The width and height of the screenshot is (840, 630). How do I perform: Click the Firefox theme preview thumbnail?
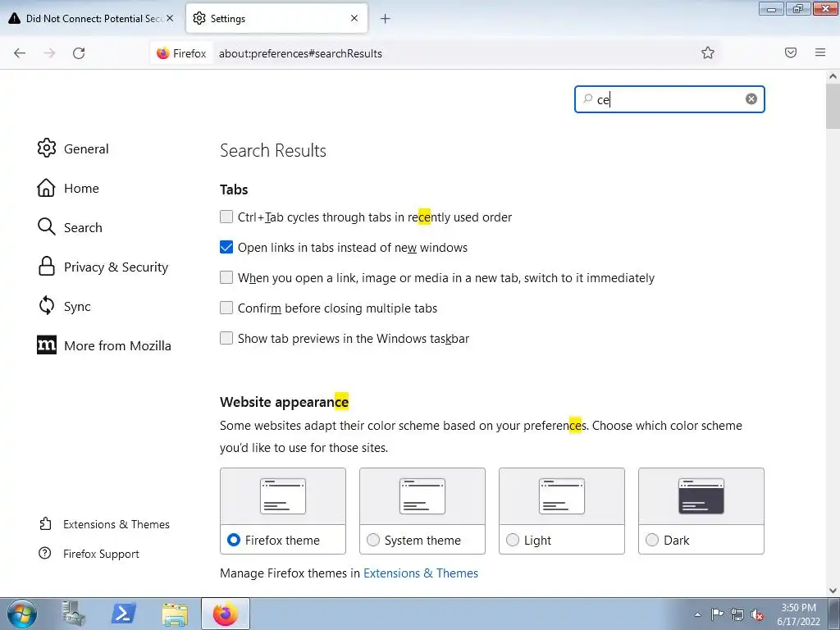[x=283, y=496]
